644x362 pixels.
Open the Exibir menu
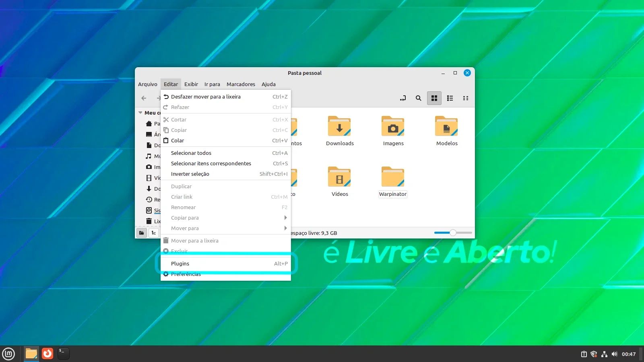(191, 84)
